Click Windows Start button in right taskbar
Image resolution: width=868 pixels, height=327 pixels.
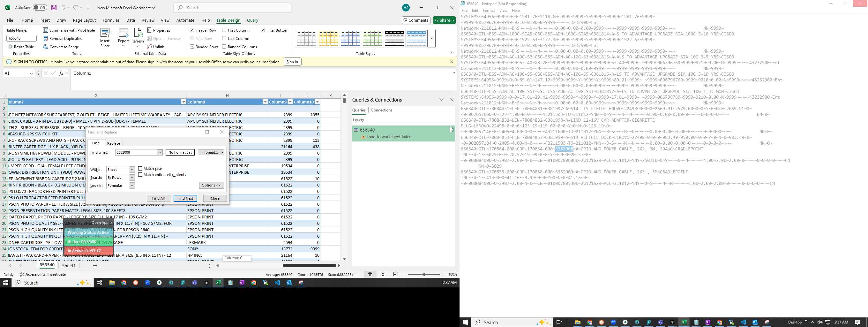(465, 322)
